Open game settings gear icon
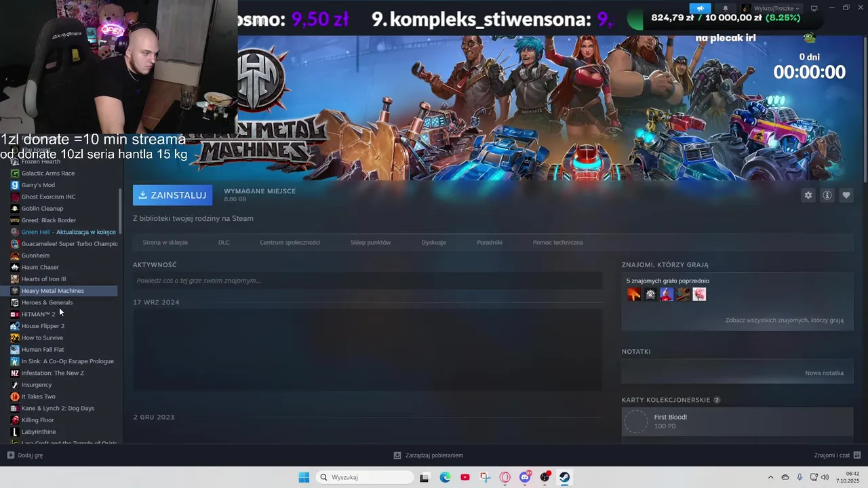 click(808, 195)
